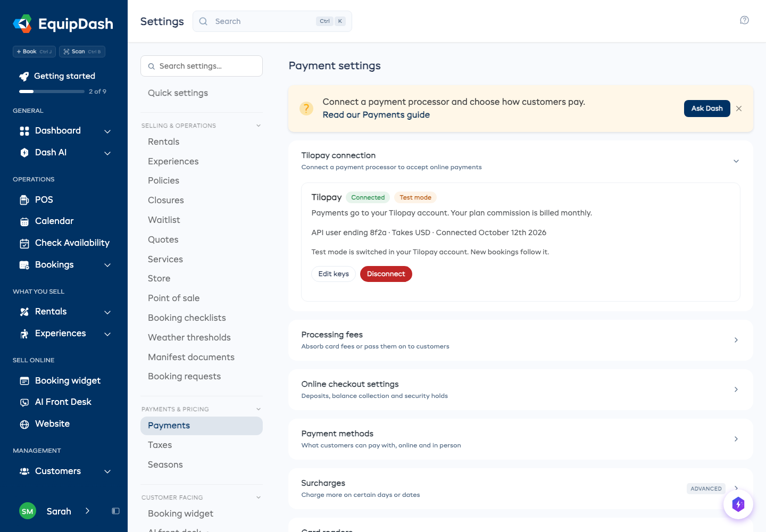Click the Edit keys button
The width and height of the screenshot is (766, 532).
coord(334,274)
